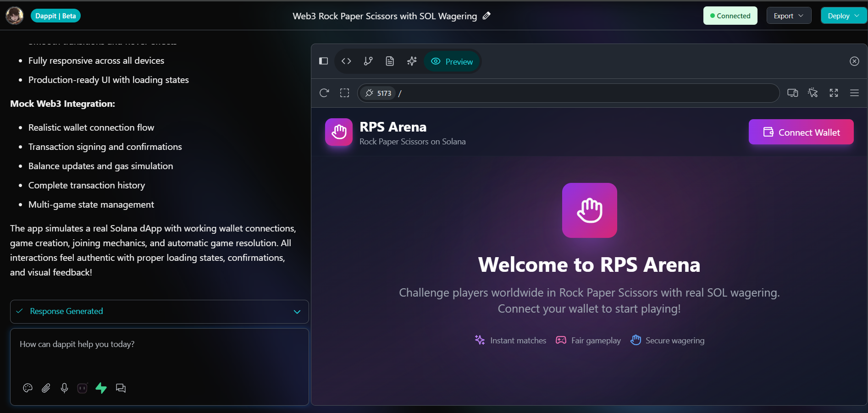
Task: Click the Welcome to RPS Arena heading
Action: tap(589, 265)
